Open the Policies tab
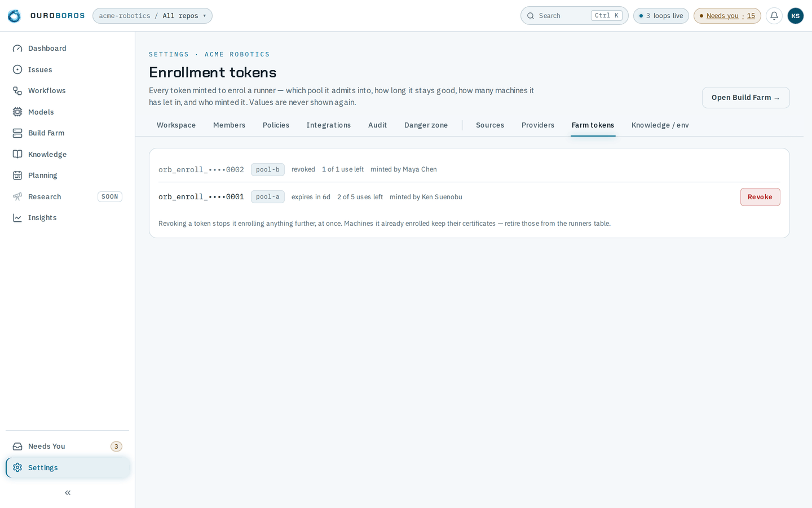Image resolution: width=812 pixels, height=508 pixels. click(276, 125)
